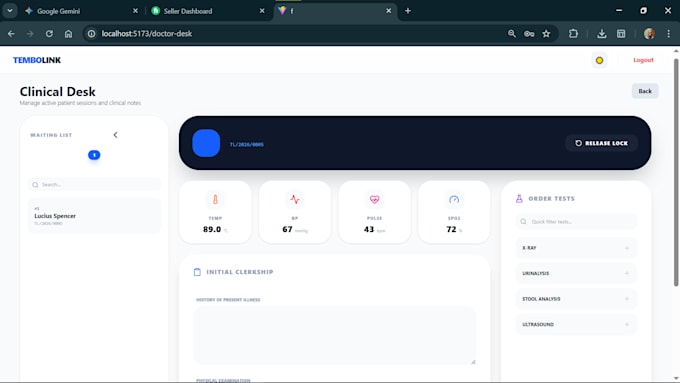Bookmark this page with star icon

(546, 34)
